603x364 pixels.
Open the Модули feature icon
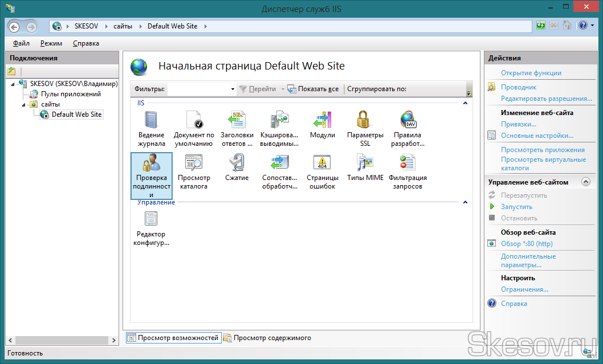pos(323,120)
